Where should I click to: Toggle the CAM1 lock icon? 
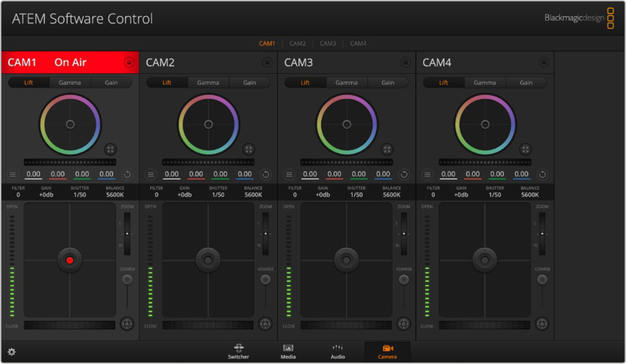pyautogui.click(x=129, y=63)
